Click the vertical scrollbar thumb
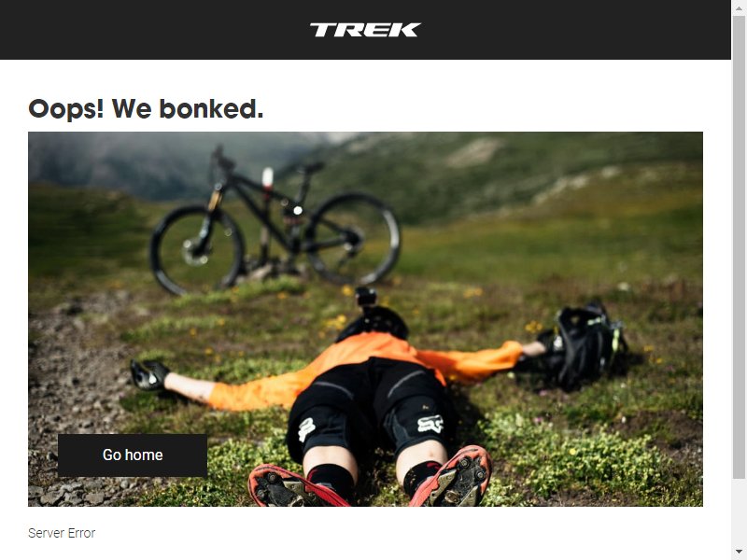This screenshot has height=560, width=747. point(739,246)
